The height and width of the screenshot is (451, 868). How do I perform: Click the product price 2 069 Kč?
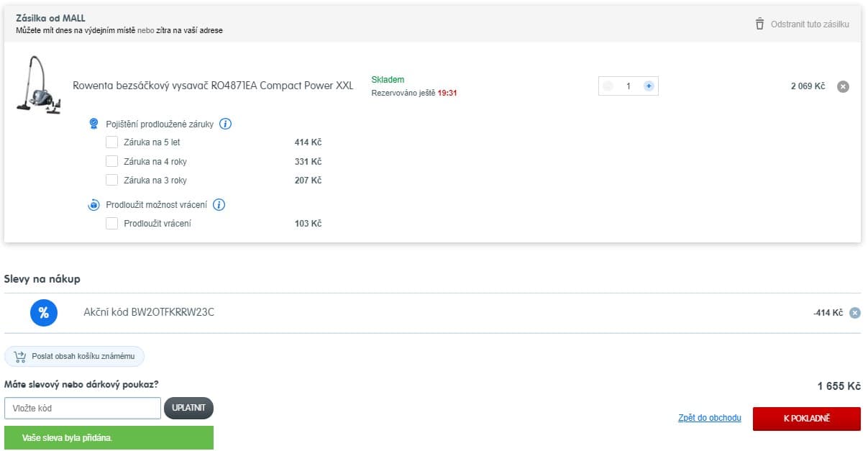click(x=808, y=86)
